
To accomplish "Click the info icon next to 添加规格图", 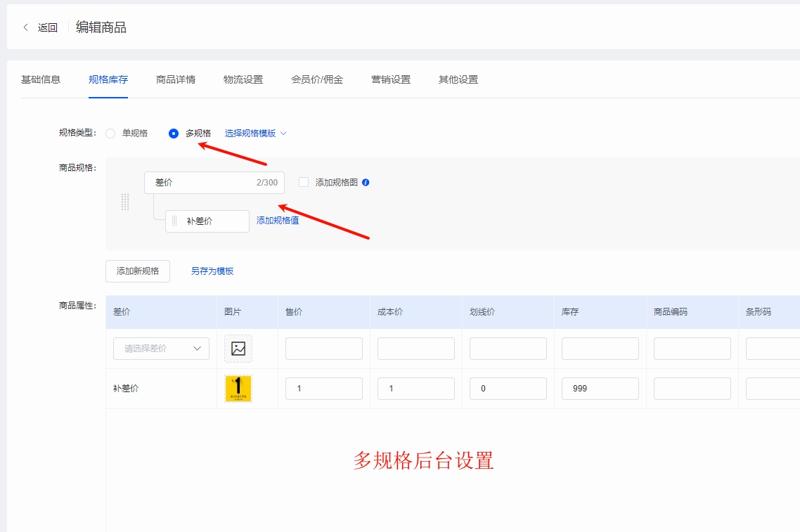I will (x=366, y=183).
